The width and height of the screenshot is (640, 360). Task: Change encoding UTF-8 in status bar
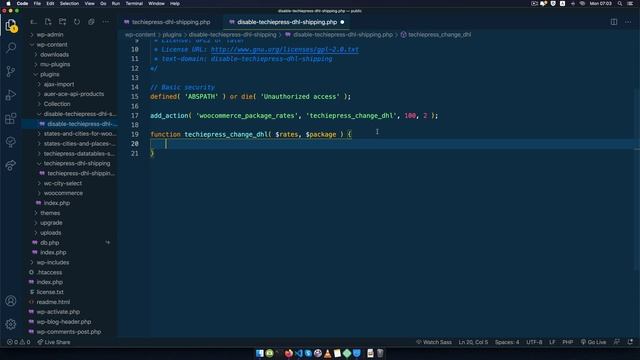(x=534, y=342)
